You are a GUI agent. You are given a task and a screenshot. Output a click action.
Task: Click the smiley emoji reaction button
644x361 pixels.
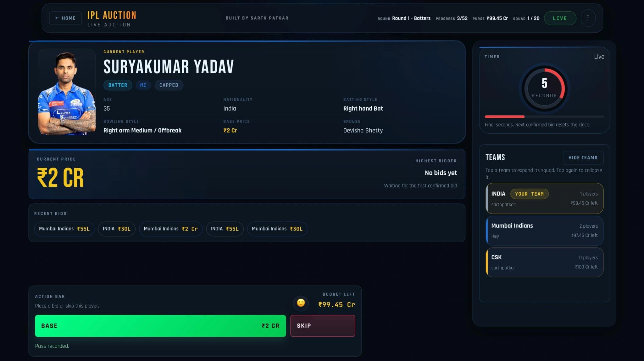301,303
